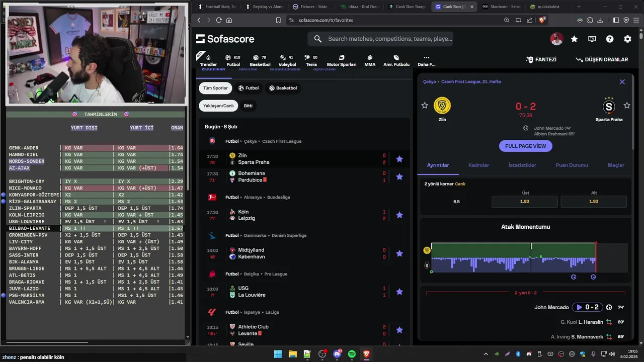Select Amr. Futbolu category
The image size is (644, 362).
tap(396, 60)
